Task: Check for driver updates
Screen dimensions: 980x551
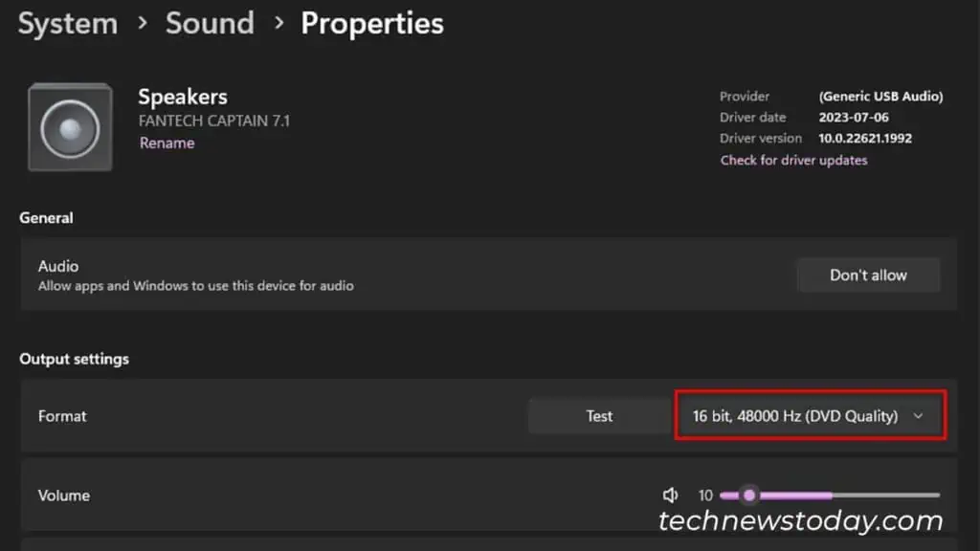Action: (x=793, y=160)
